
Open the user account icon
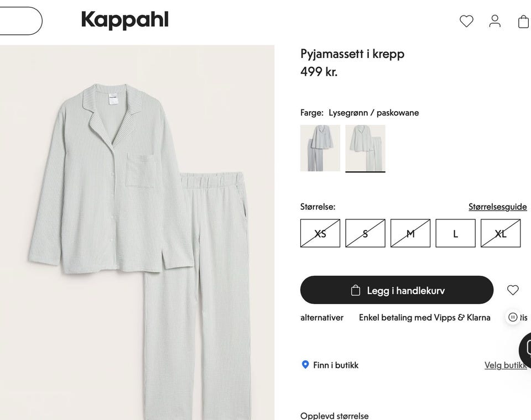(494, 22)
